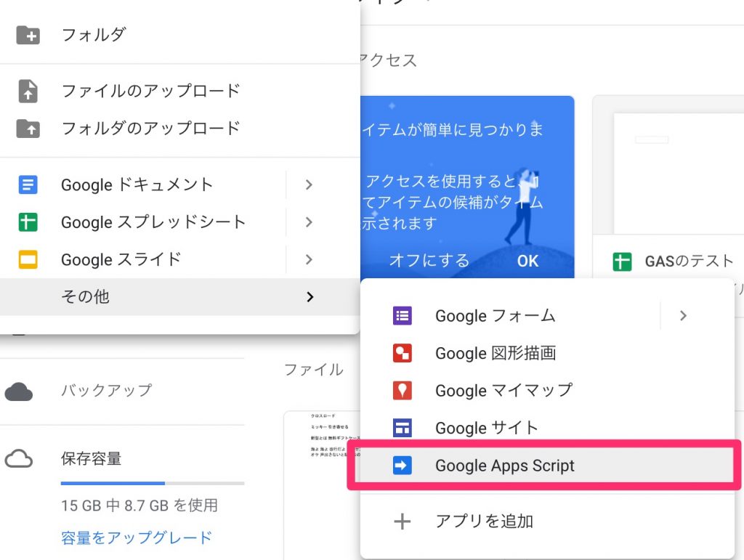Click the blue Google Docs icon
Screen dimensions: 744x560
(28, 184)
